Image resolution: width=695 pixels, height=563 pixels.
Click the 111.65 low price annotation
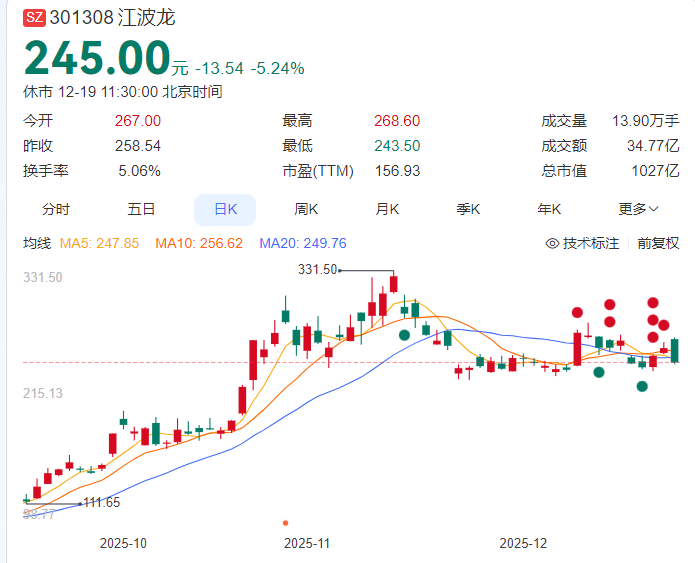tap(102, 502)
